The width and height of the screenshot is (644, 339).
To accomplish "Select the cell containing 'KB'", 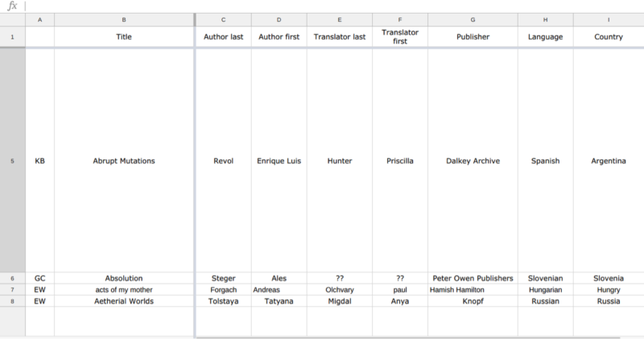I will coord(39,161).
